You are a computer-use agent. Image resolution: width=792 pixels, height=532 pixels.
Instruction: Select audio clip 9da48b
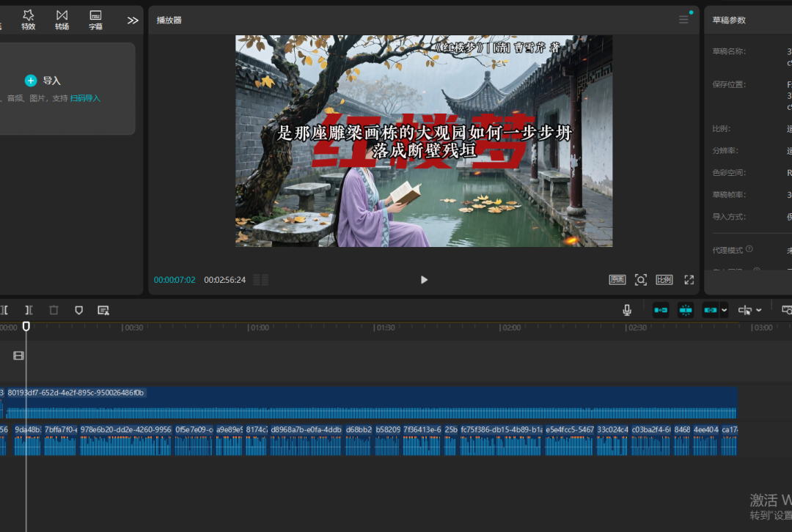(27, 440)
